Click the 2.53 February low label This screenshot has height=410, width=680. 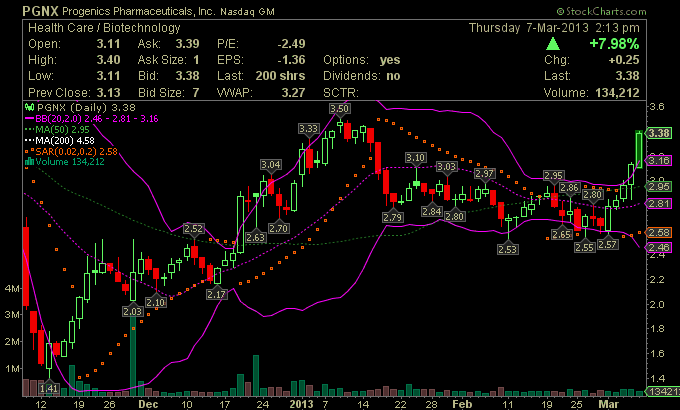[507, 248]
